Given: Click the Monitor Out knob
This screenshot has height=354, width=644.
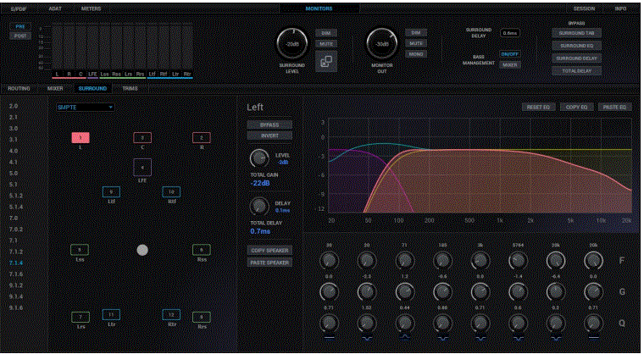Looking at the screenshot, I should [x=382, y=44].
